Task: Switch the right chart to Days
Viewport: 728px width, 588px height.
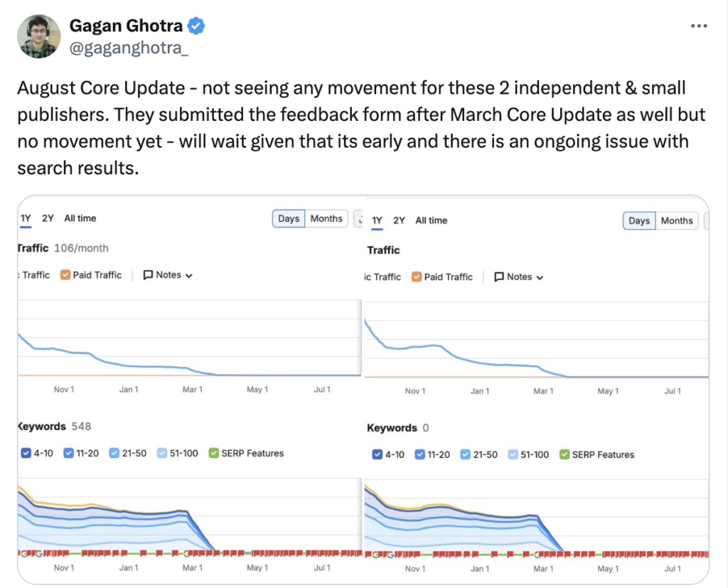Action: point(639,220)
